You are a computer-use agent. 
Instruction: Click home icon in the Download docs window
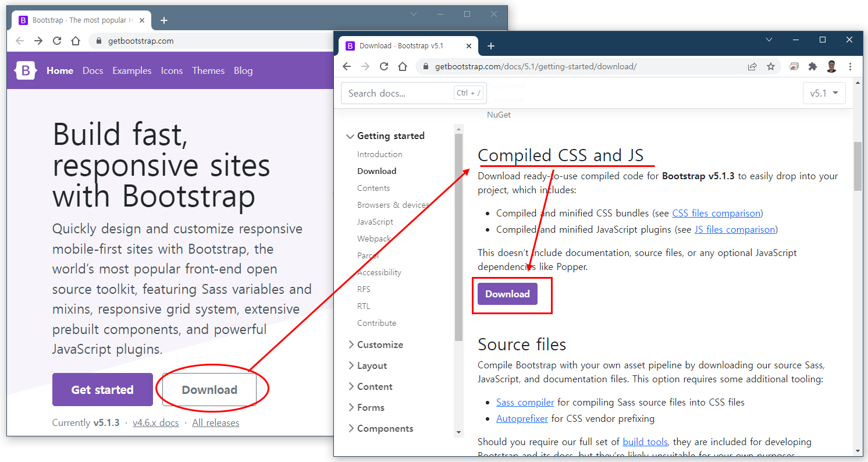[403, 66]
